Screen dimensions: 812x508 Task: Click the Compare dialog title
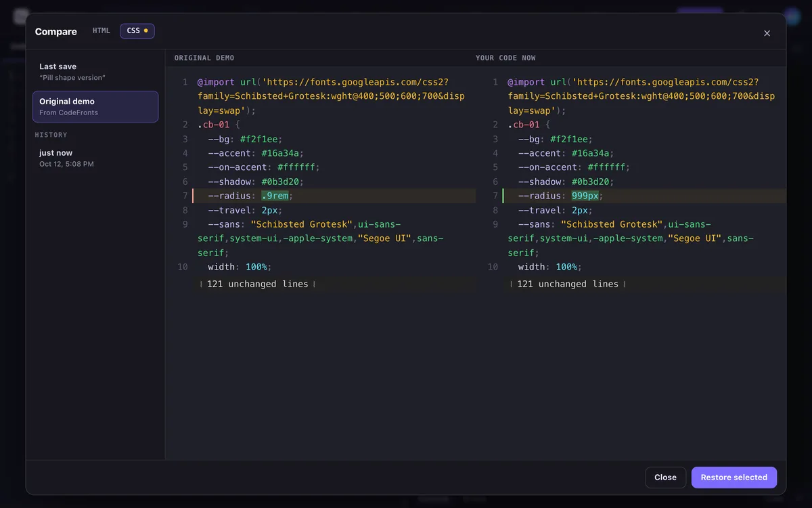[x=56, y=32]
